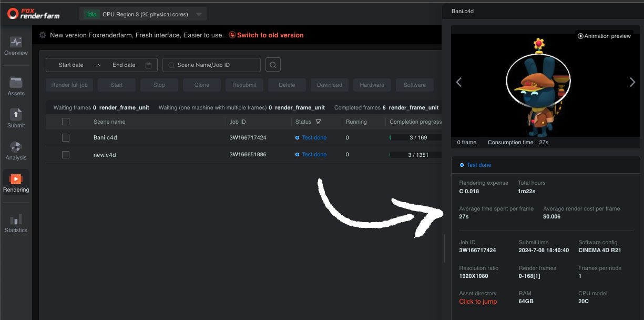The image size is (644, 320).
Task: Click the Click to jump asset link
Action: 478,302
